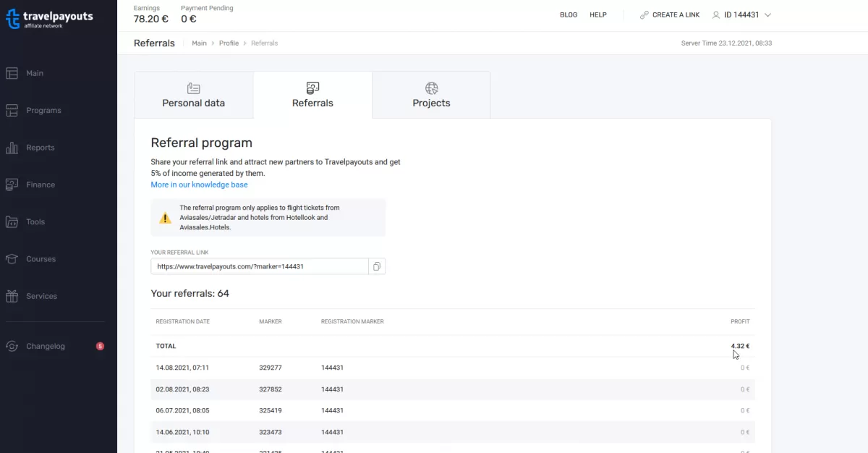Click the Server Time text

[x=727, y=43]
